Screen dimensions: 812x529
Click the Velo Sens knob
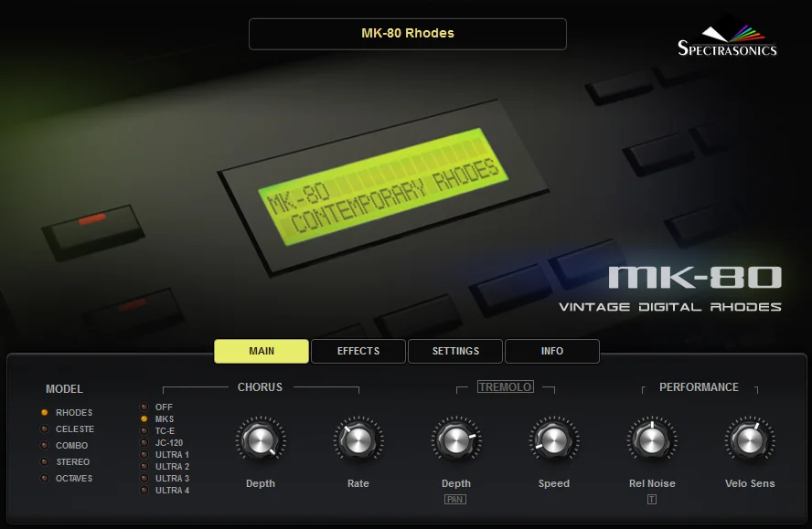point(749,440)
